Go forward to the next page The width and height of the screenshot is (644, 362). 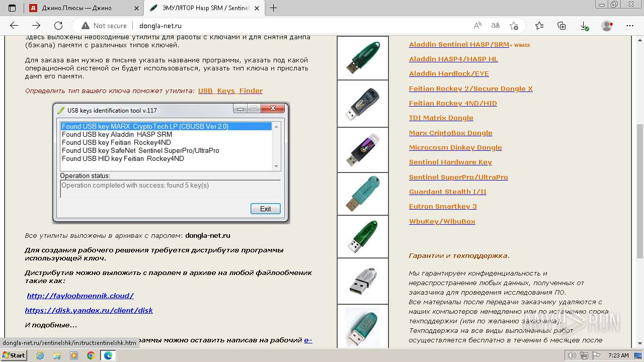point(36,26)
